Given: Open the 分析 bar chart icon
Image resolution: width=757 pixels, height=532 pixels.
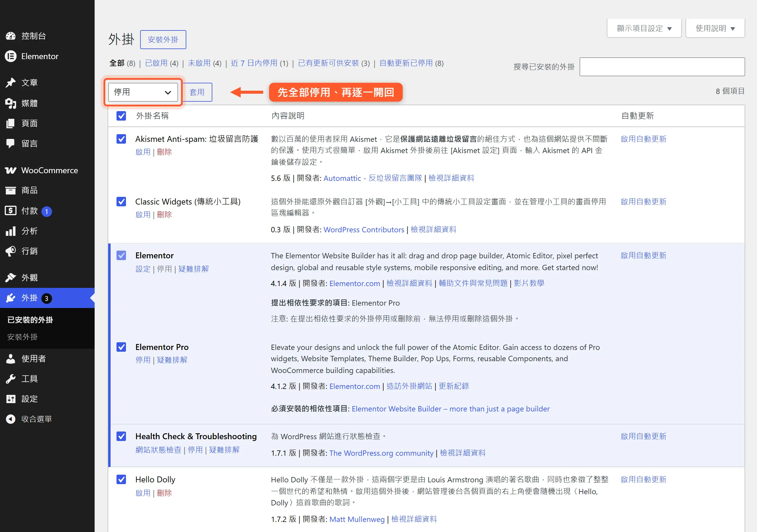Looking at the screenshot, I should [11, 231].
